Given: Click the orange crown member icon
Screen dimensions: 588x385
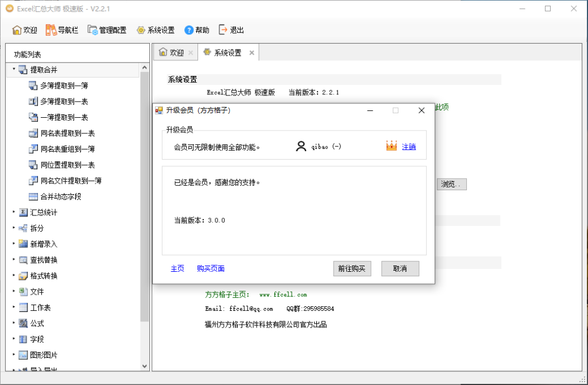Looking at the screenshot, I should (392, 145).
